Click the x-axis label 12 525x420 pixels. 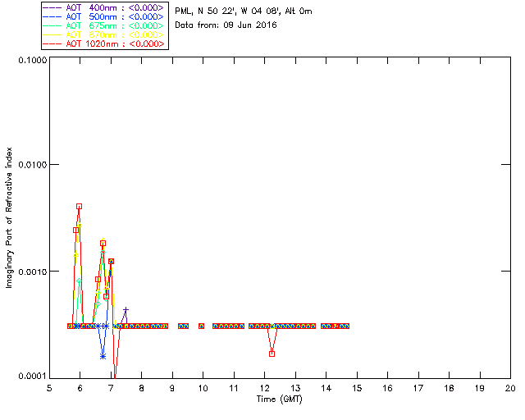tap(264, 389)
